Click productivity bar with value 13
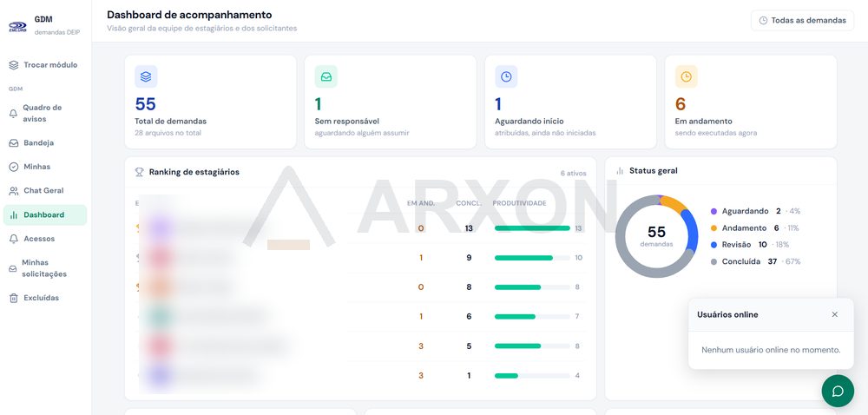Viewport: 868px width, 415px height. click(x=532, y=228)
